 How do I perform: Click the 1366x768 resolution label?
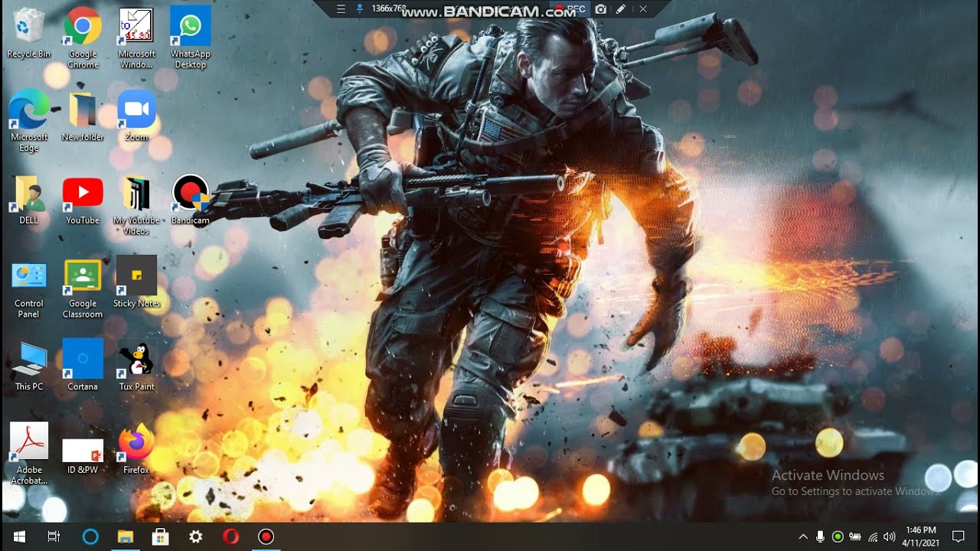389,9
